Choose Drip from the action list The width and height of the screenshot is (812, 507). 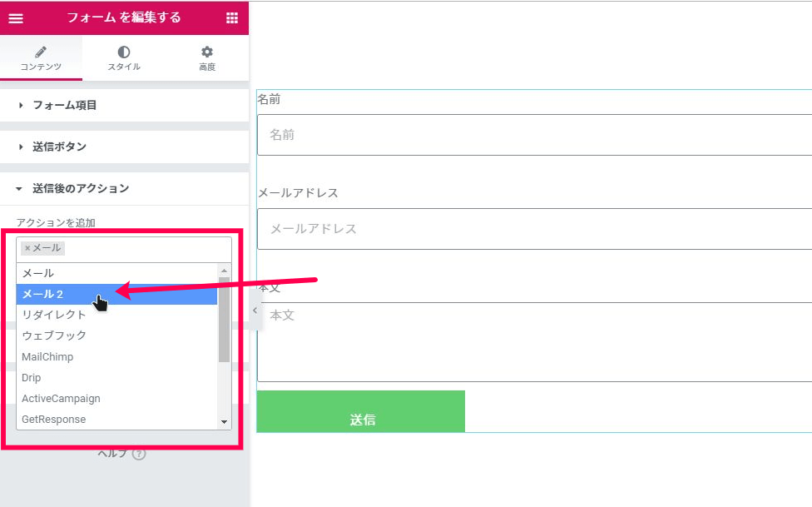116,377
